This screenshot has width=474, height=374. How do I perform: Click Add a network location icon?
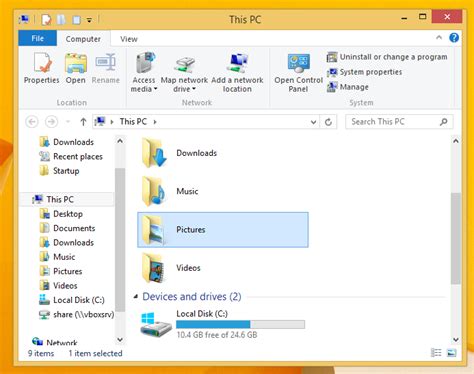coord(238,63)
